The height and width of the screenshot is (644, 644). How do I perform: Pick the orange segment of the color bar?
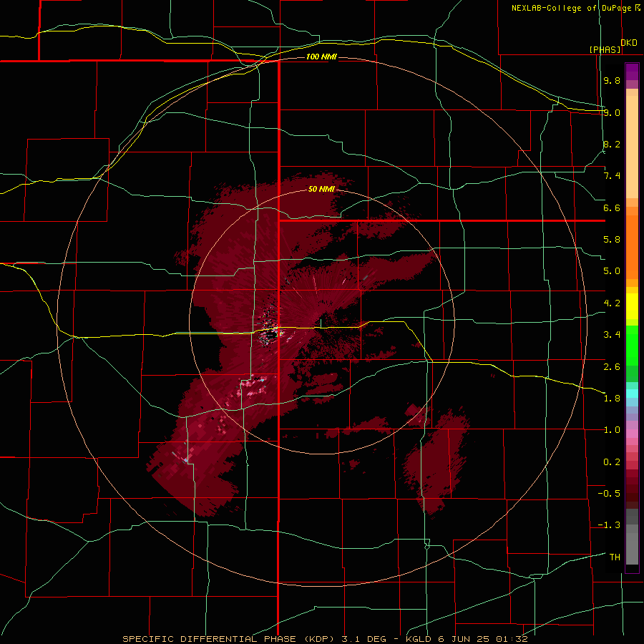click(632, 246)
